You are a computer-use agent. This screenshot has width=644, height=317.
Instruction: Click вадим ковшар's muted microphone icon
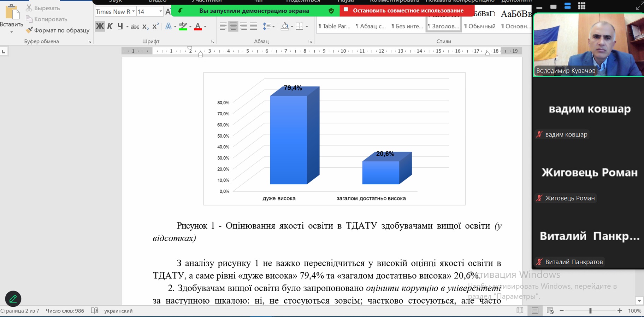(539, 134)
